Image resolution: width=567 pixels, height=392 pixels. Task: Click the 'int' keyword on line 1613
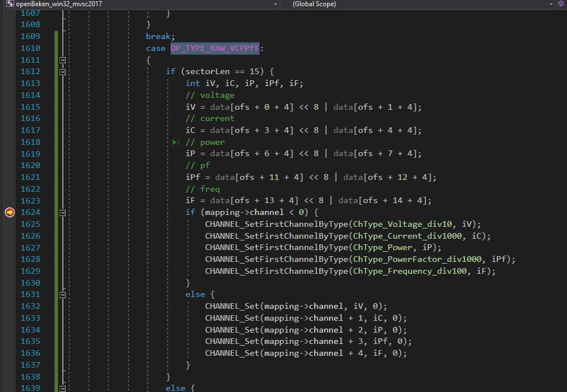tap(193, 83)
